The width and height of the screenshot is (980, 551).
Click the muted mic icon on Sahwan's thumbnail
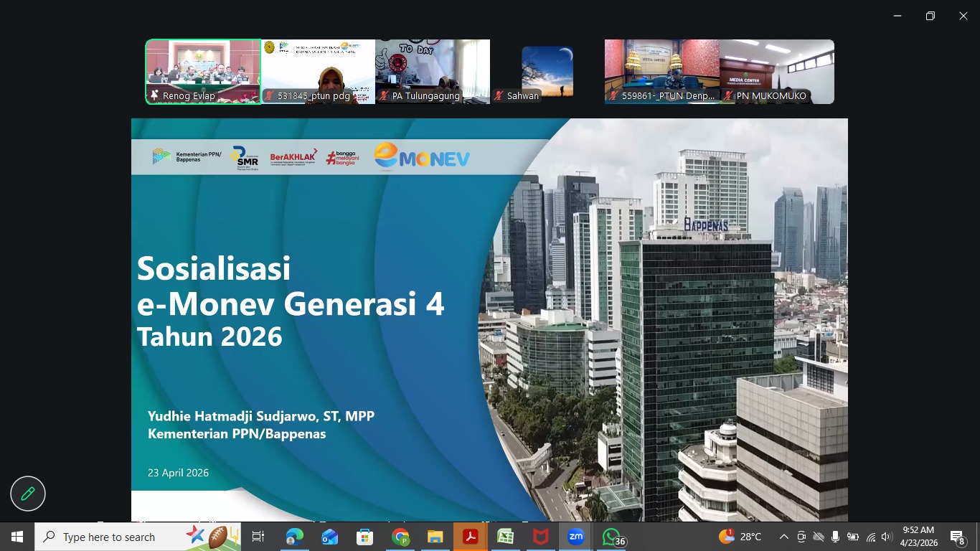[x=499, y=95]
